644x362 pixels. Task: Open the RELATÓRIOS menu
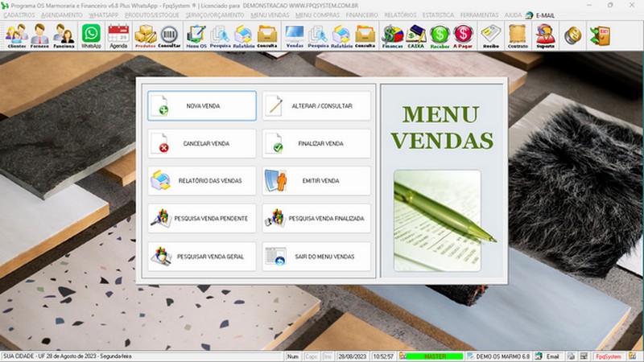tap(400, 15)
